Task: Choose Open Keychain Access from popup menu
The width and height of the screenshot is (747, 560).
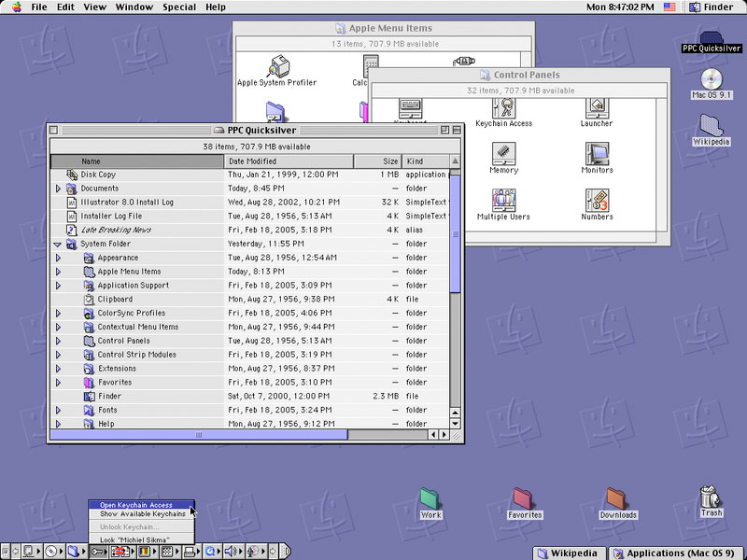Action: (136, 505)
